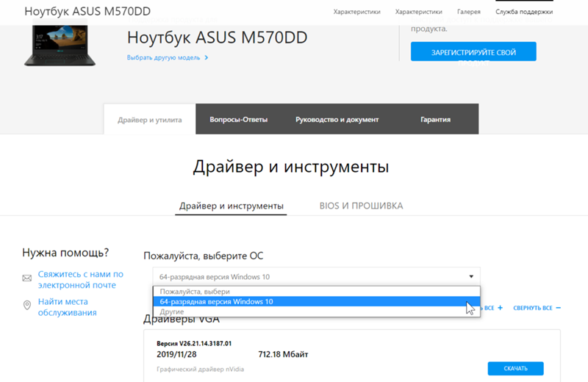Viewport: 588px width, 382px height.
Task: Choose Пожалуйста, выбери option in list
Action: pyautogui.click(x=317, y=292)
